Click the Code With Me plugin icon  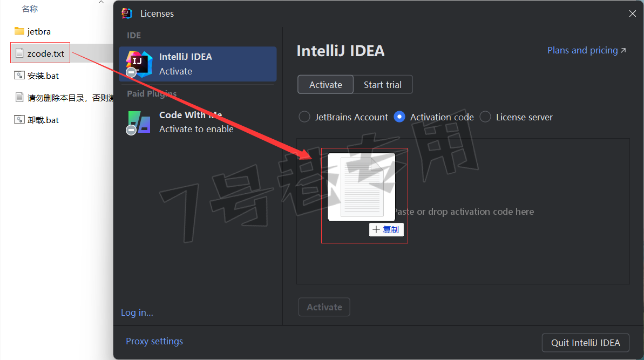click(x=139, y=123)
